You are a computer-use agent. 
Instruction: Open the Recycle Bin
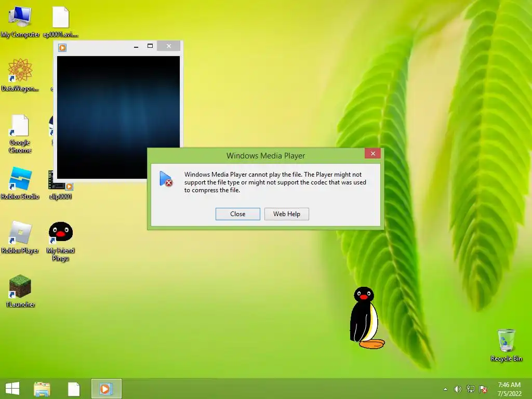[506, 345]
